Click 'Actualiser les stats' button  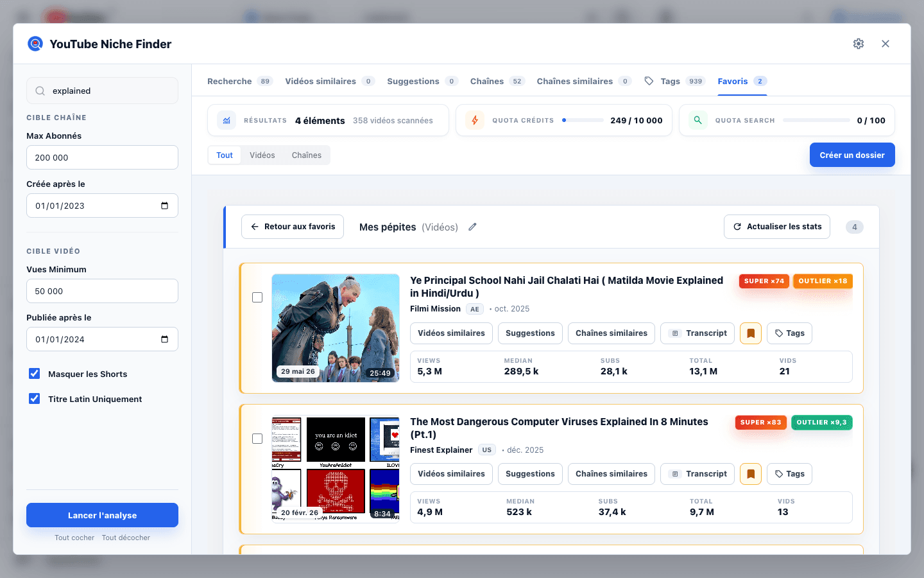[777, 227]
